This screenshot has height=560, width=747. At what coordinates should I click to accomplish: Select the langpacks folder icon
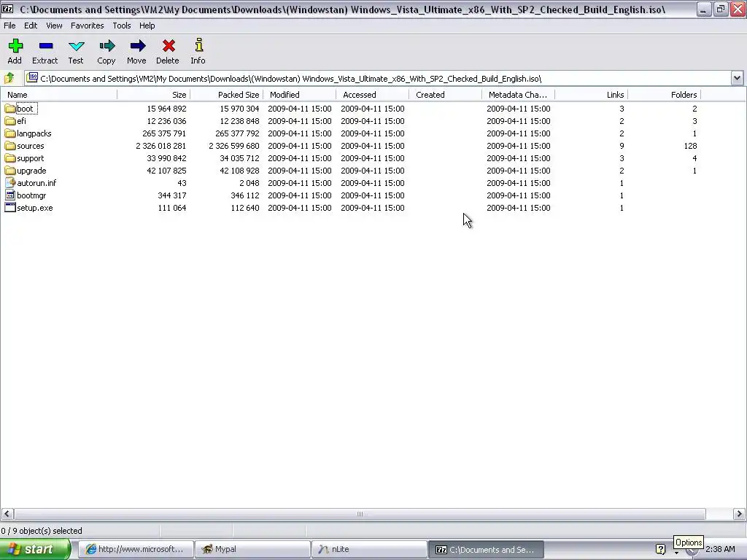(x=10, y=133)
